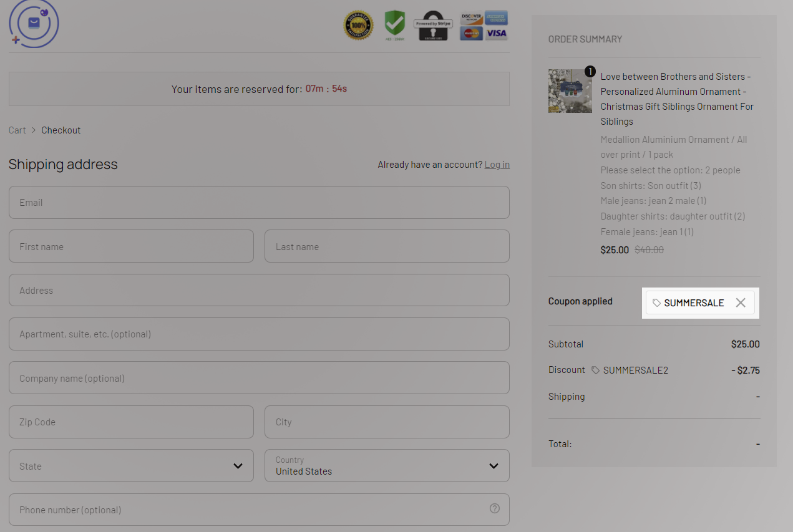The width and height of the screenshot is (793, 532).
Task: Expand the Country dropdown arrow
Action: (494, 466)
